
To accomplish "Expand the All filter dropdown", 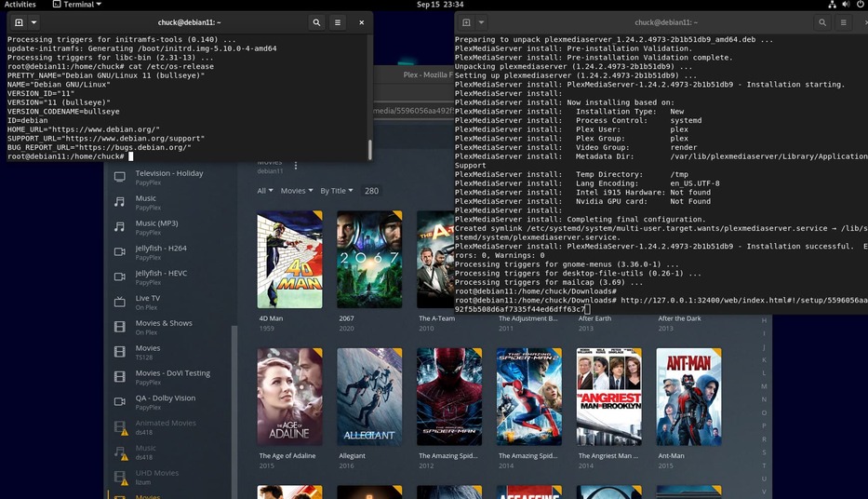I will [x=265, y=191].
